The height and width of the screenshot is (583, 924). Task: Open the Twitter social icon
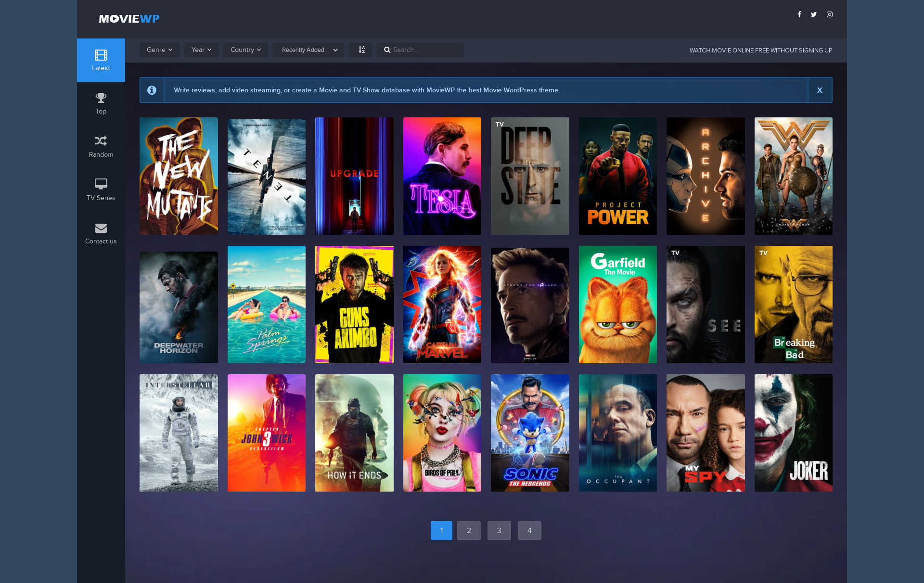pos(814,14)
